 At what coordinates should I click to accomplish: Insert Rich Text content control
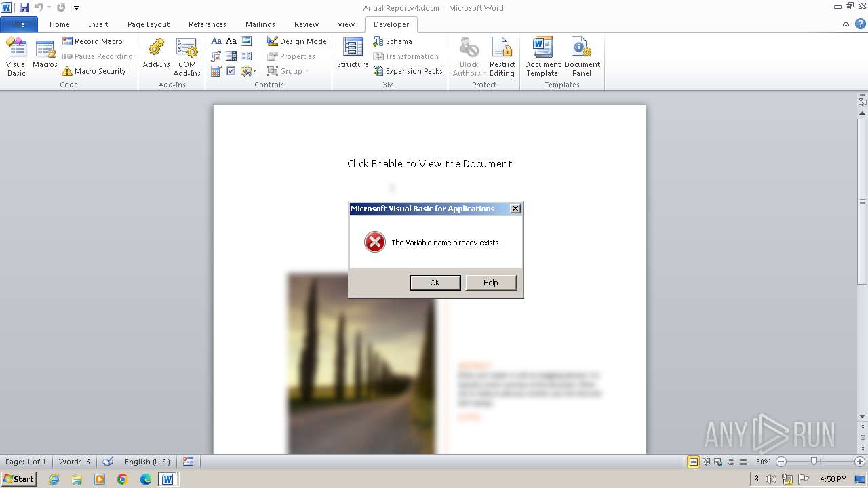pos(216,41)
